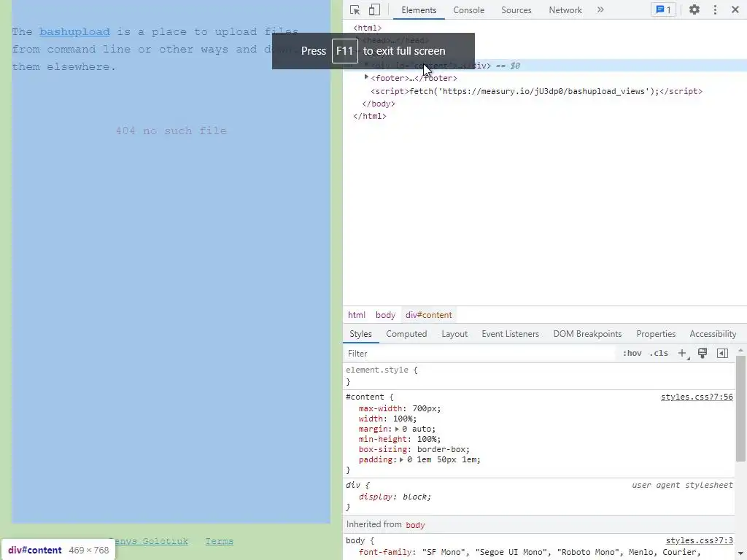Open the DevTools three-dot menu

click(x=715, y=10)
